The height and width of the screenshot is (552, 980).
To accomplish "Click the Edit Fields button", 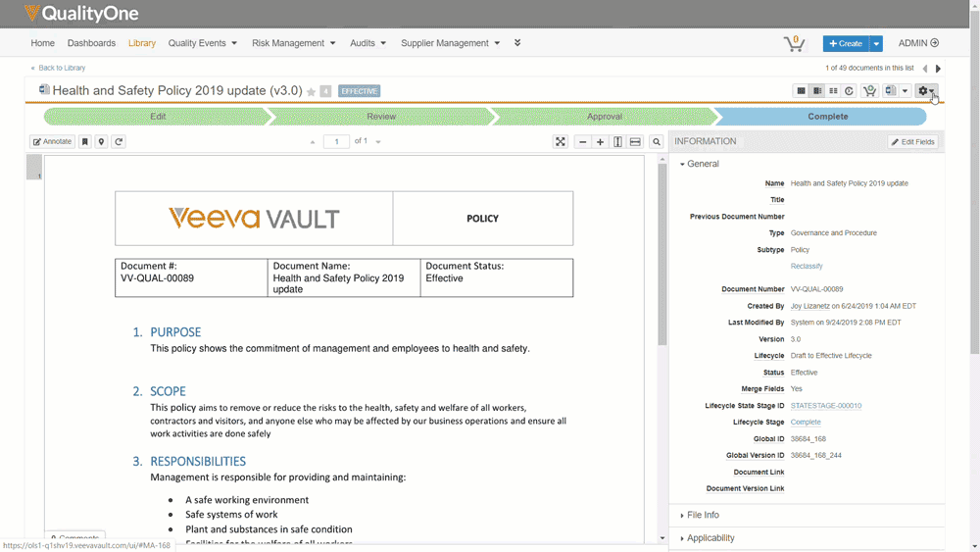I will (912, 142).
